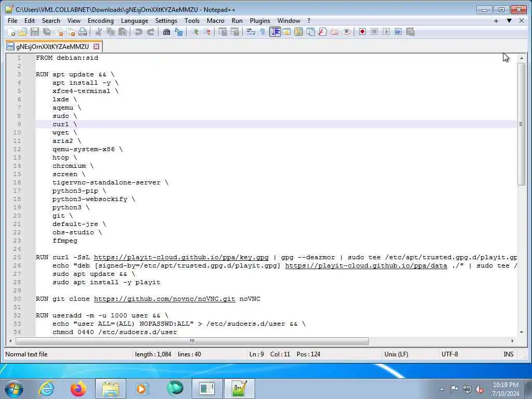The image size is (532, 399).
Task: Toggle synchronized vertical scrolling
Action: pyautogui.click(x=222, y=32)
